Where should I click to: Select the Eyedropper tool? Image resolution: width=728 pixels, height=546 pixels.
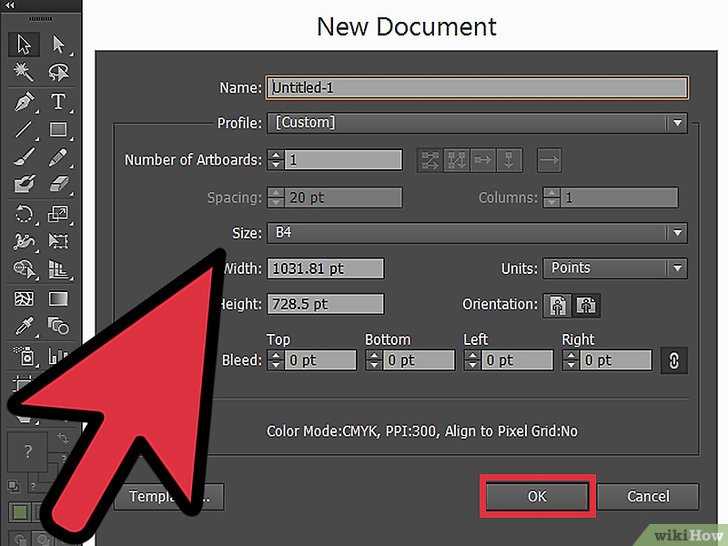click(24, 326)
